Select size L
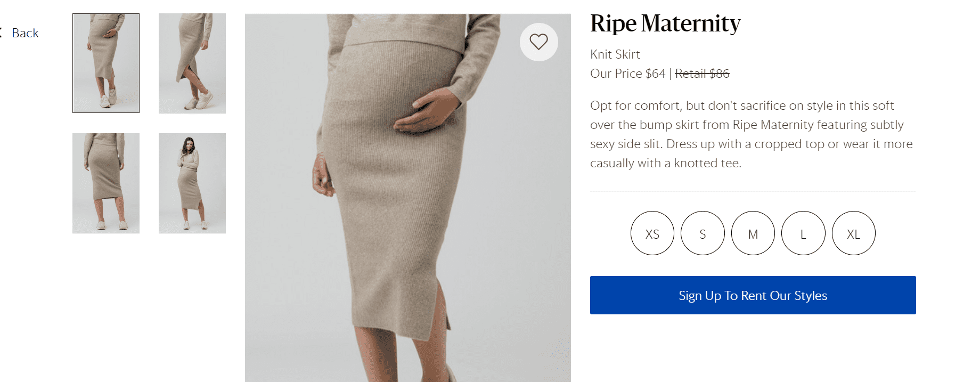This screenshot has width=980, height=382. (x=803, y=233)
